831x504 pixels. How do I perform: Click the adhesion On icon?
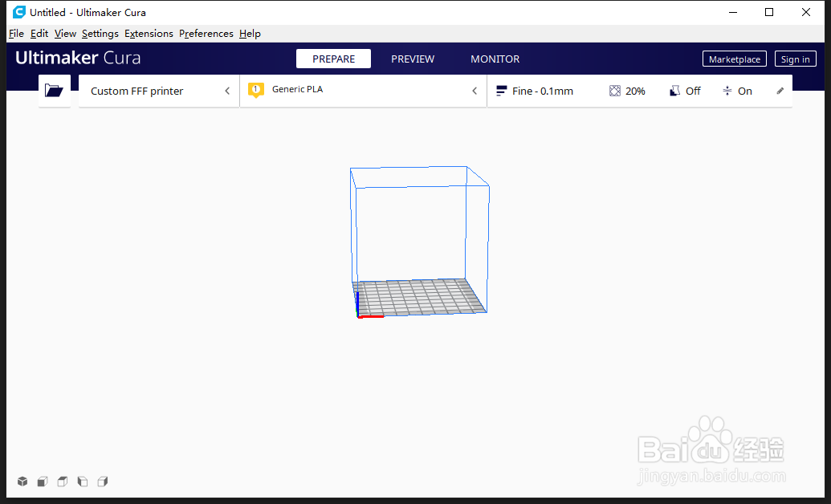727,91
